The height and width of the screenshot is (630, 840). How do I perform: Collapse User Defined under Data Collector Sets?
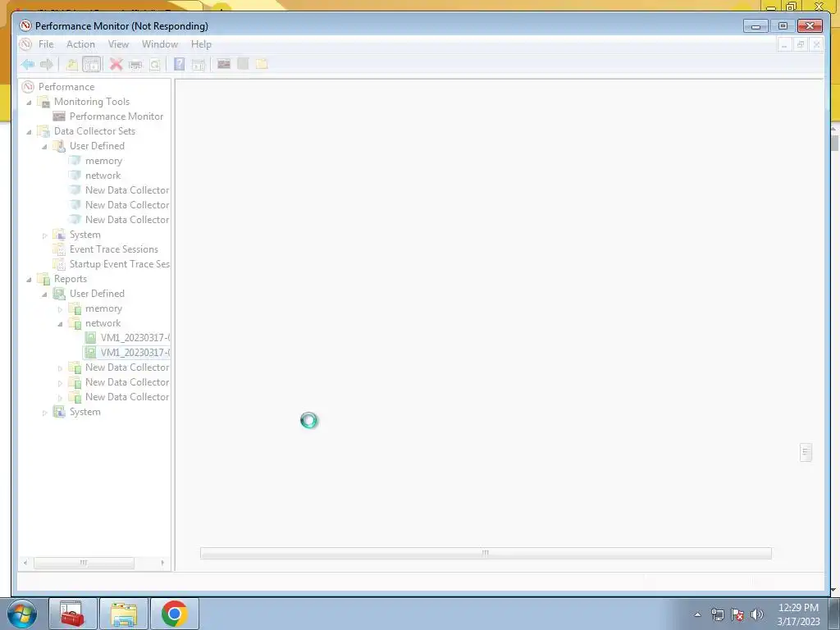click(x=45, y=146)
